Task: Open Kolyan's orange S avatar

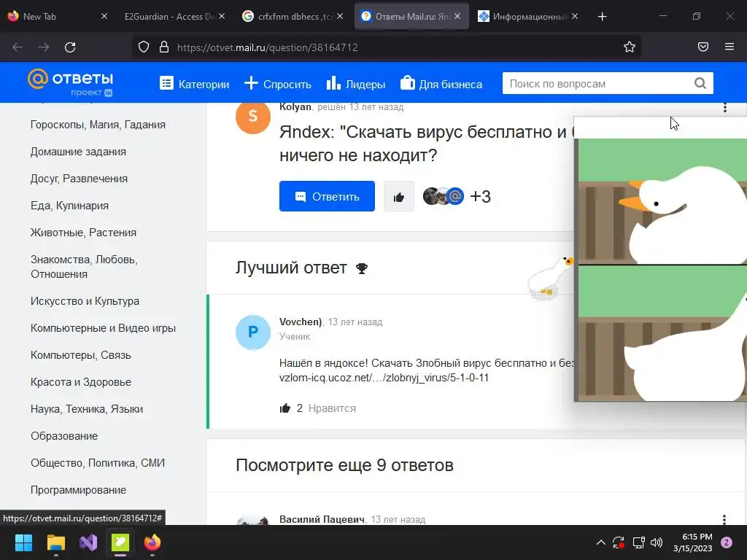Action: [x=253, y=116]
